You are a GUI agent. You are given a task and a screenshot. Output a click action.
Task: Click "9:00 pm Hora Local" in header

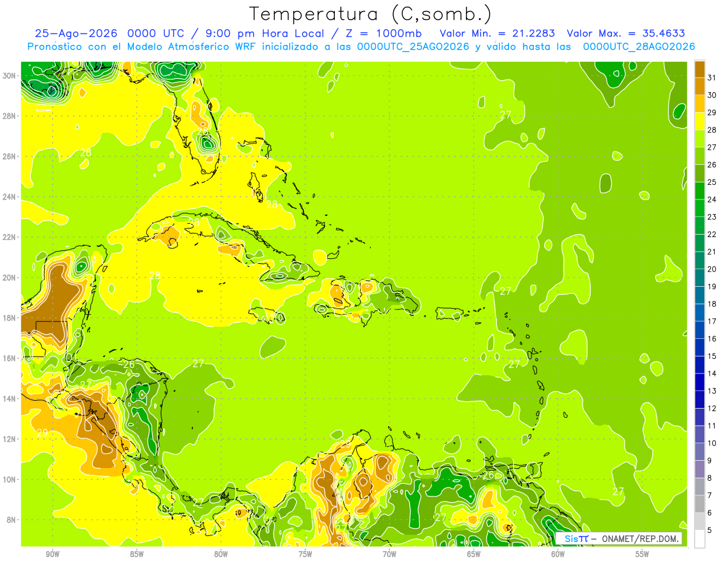(264, 33)
